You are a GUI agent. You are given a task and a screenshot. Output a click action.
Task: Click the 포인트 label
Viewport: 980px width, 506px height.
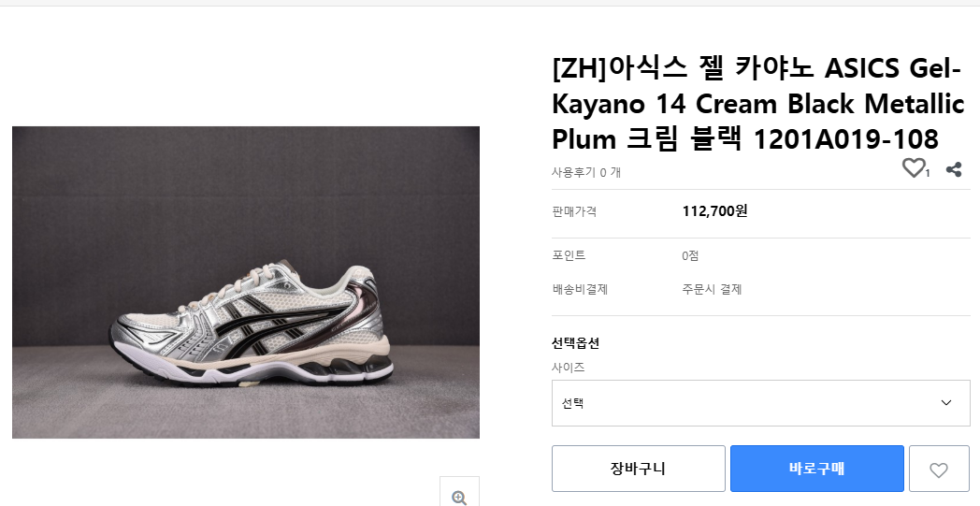(x=569, y=256)
